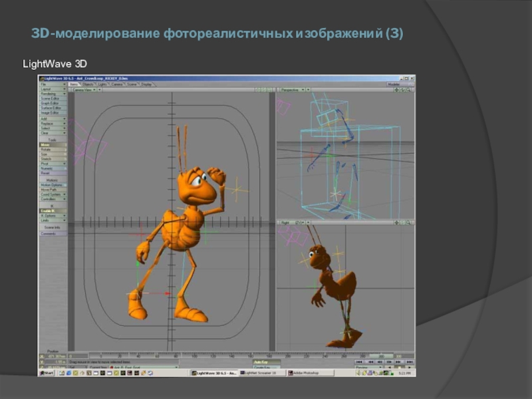The width and height of the screenshot is (532, 399).
Task: Open the Pivot dropdown
Action: tap(53, 164)
